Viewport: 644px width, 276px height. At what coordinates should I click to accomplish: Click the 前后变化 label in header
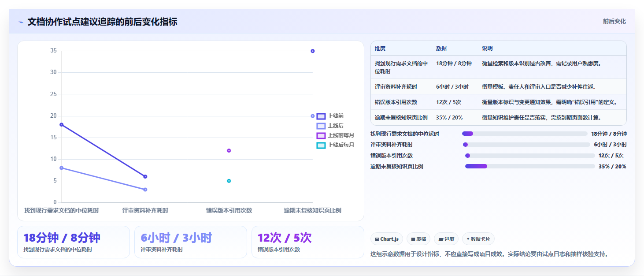pyautogui.click(x=614, y=22)
